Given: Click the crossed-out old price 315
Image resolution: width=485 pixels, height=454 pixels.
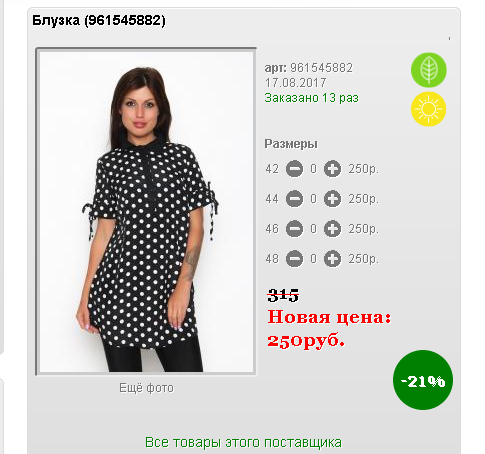Looking at the screenshot, I should click(283, 295).
